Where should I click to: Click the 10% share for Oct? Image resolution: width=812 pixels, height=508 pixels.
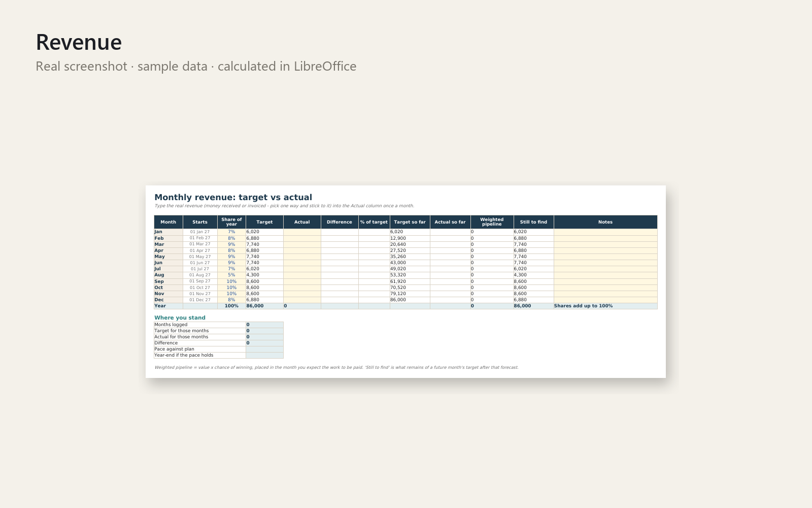click(231, 288)
